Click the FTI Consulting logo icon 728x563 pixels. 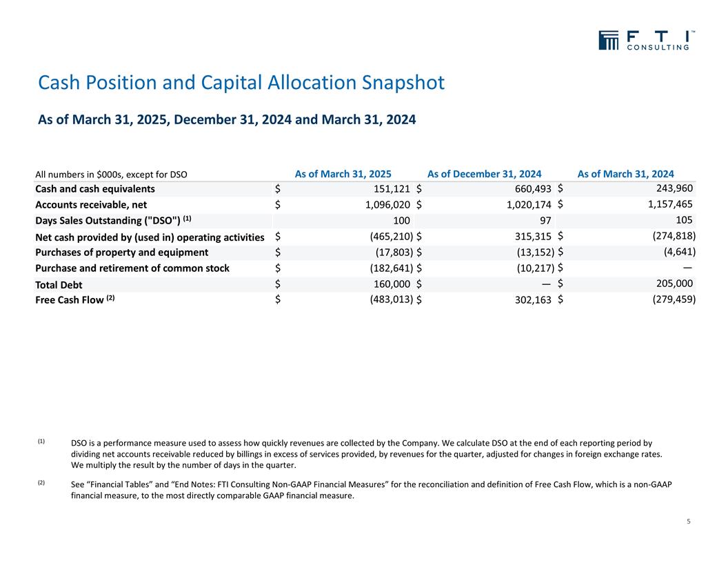click(x=609, y=40)
